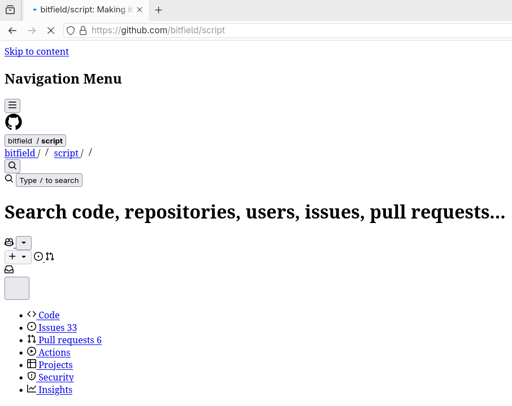The height and width of the screenshot is (406, 512).
Task: Open a new browser tab with plus
Action: point(159,10)
